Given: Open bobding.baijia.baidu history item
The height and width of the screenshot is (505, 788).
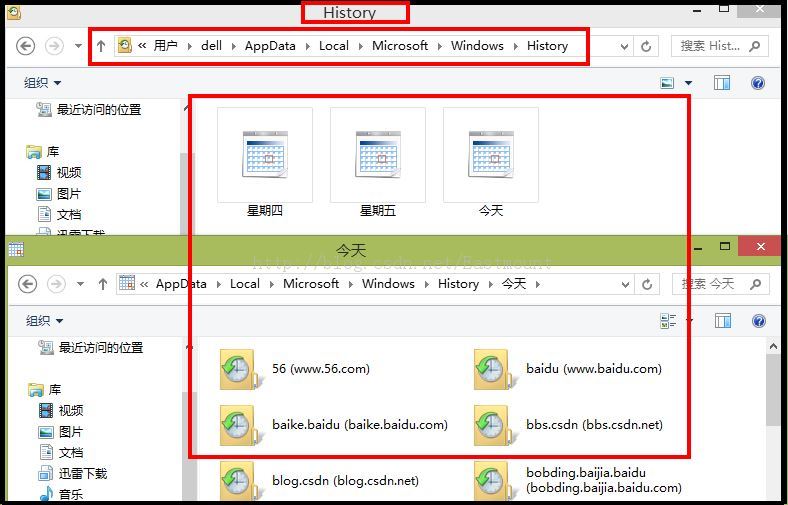Looking at the screenshot, I should [578, 480].
